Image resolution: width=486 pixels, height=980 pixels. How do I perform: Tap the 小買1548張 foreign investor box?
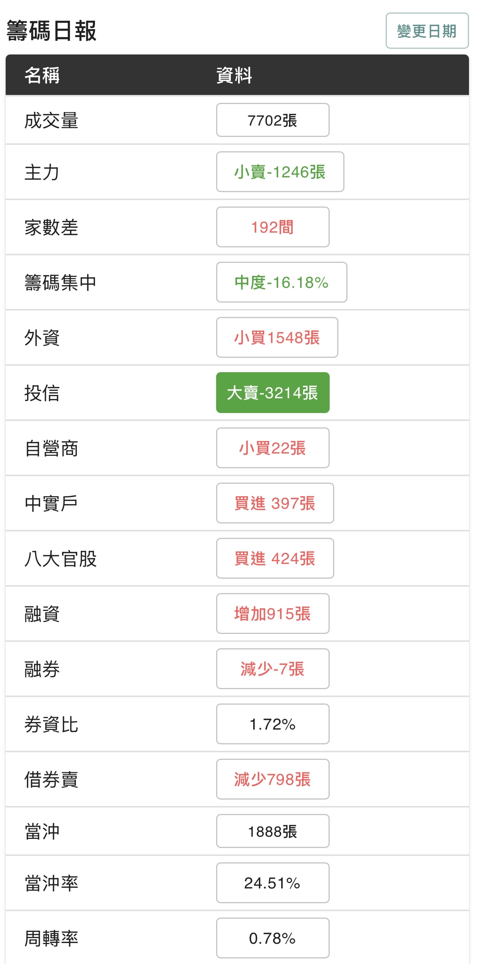click(277, 337)
